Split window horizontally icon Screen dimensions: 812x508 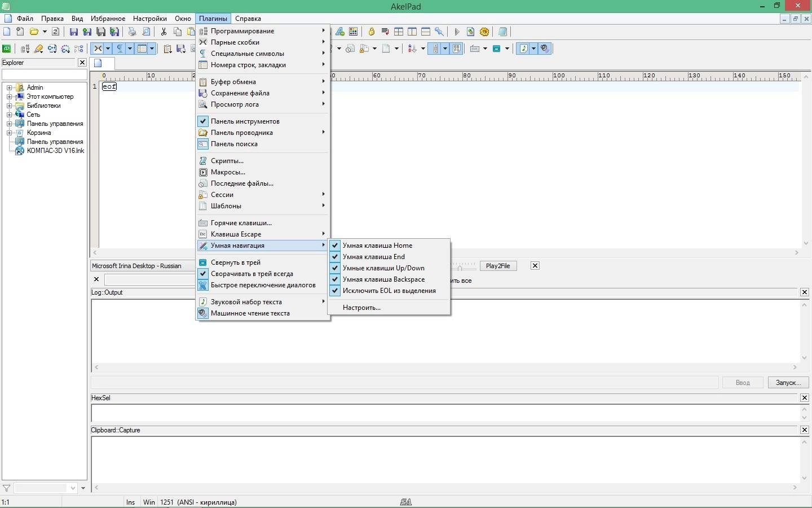426,32
